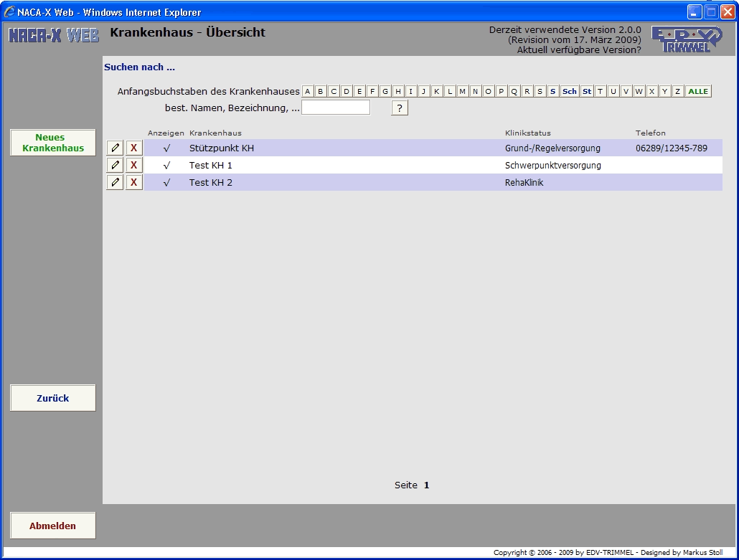This screenshot has width=739, height=560.
Task: Click the NACA-X WEB logo
Action: (54, 35)
